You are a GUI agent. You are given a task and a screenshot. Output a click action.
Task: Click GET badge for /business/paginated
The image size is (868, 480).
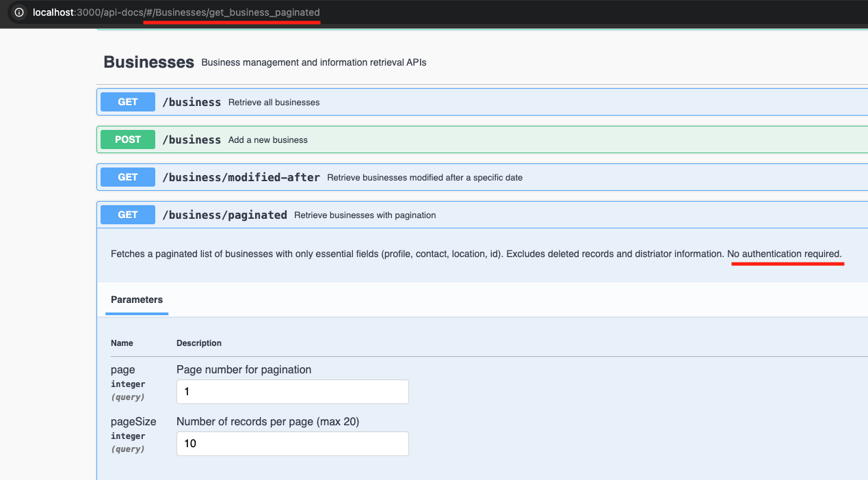pyautogui.click(x=128, y=215)
